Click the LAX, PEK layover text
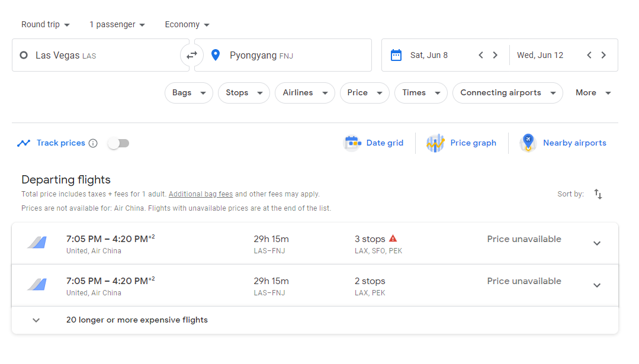Viewport: 639px width, 364px height. click(x=370, y=293)
